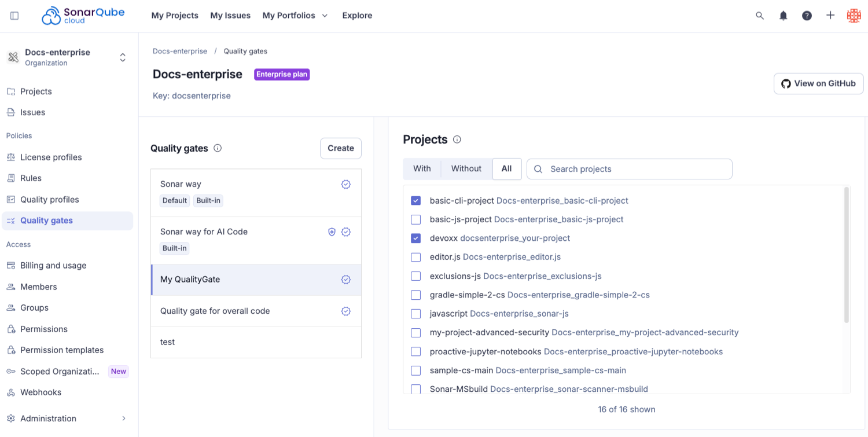Click the plus icon in top bar
The image size is (868, 437).
830,16
